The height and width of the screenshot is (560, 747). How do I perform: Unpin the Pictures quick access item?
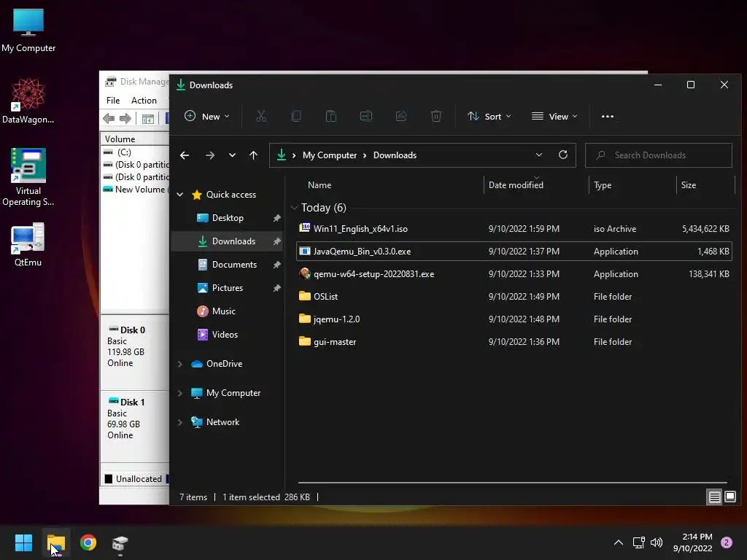click(x=276, y=288)
